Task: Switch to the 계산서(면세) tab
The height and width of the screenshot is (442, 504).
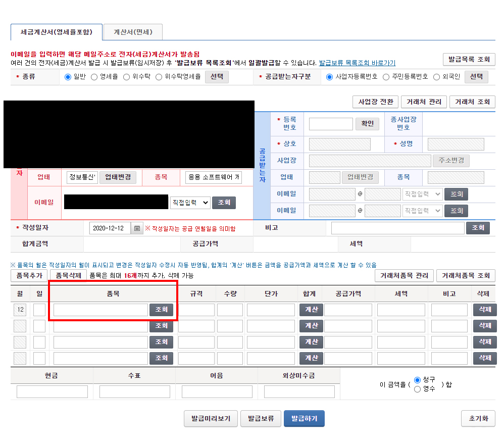Action: pyautogui.click(x=132, y=32)
